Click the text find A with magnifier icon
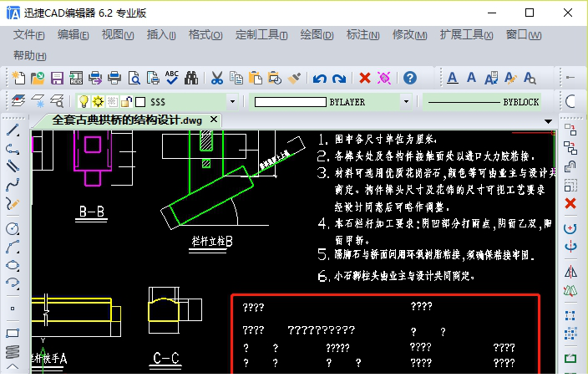Viewport: 588px width, 388px height. click(x=530, y=78)
